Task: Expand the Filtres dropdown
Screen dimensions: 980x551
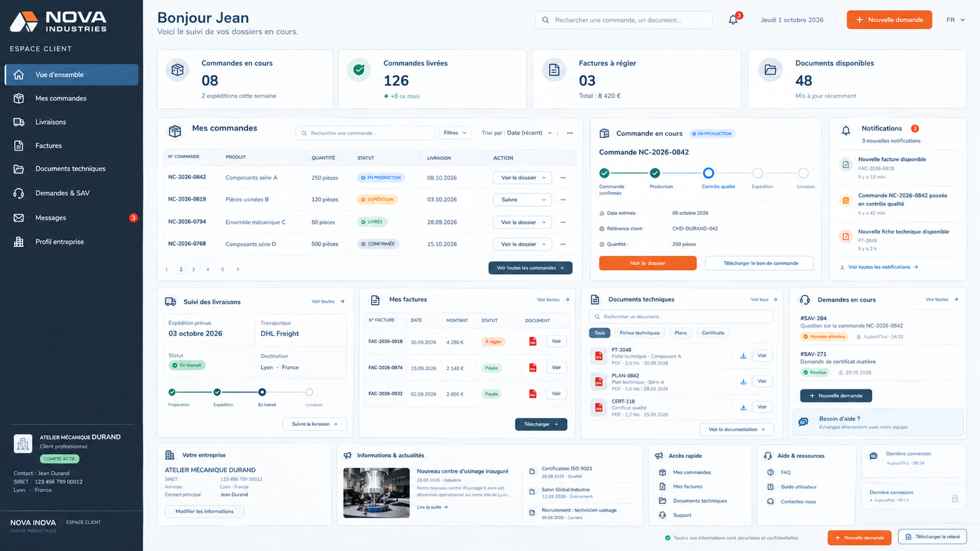Action: coord(455,133)
